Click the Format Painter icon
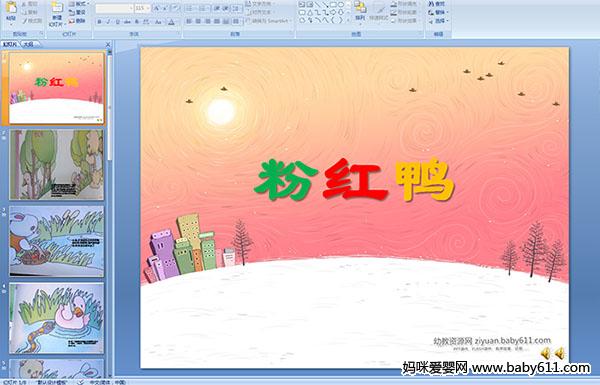600x385 pixels. [x=32, y=21]
